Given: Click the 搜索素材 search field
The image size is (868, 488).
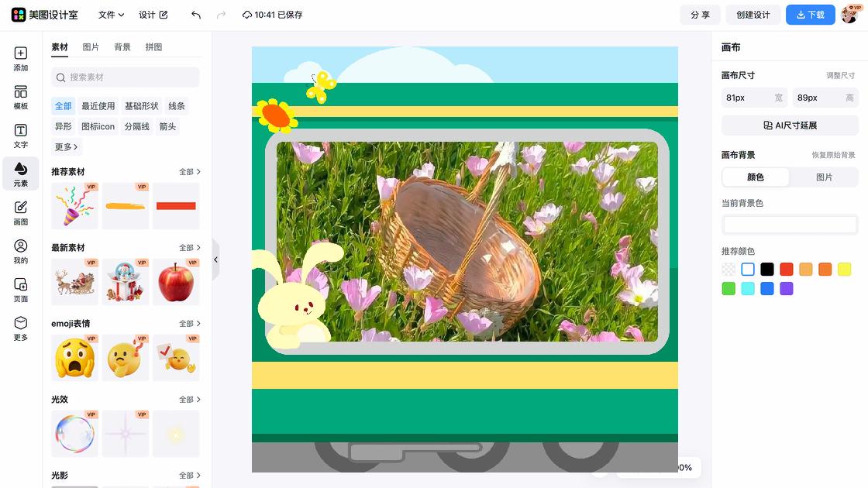Looking at the screenshot, I should (126, 77).
